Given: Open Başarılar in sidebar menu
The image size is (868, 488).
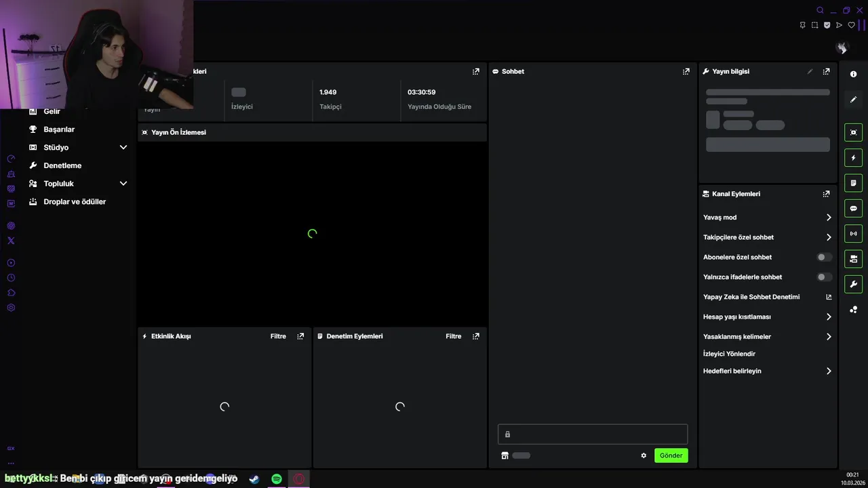Looking at the screenshot, I should (59, 129).
